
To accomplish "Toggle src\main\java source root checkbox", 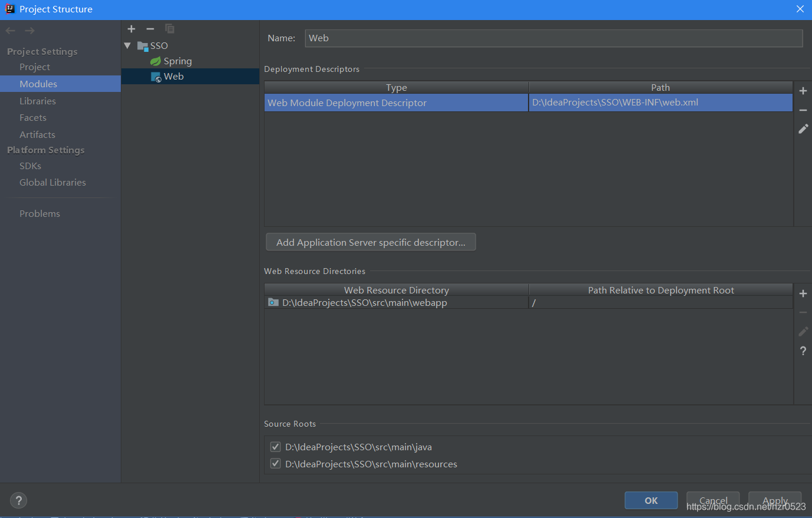I will 275,447.
